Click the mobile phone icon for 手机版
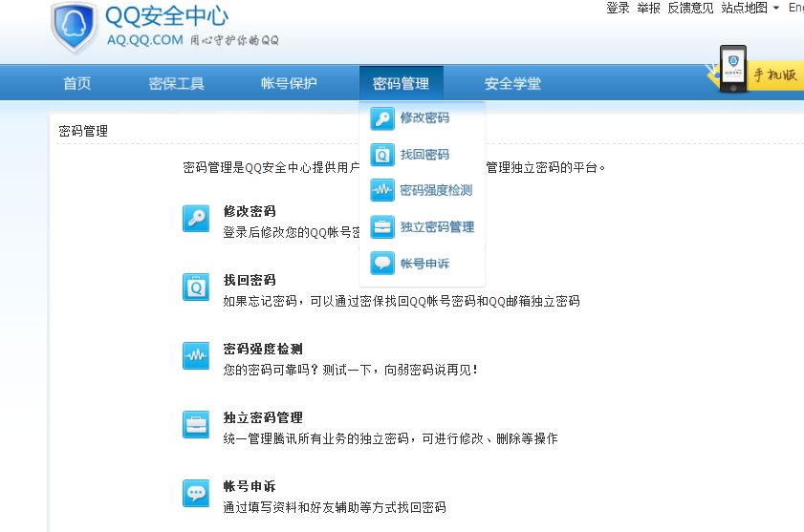The height and width of the screenshot is (532, 804). 733,69
